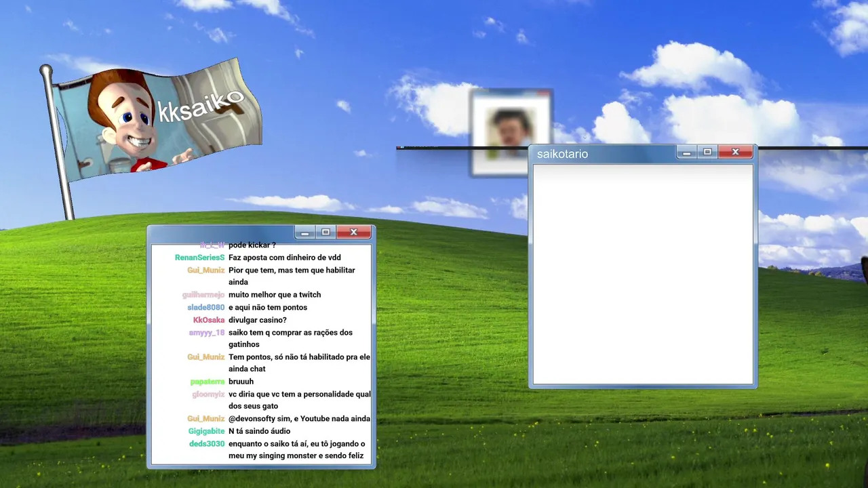The width and height of the screenshot is (868, 488).
Task: Click the blurred portrait thumbnail window
Action: point(511,132)
